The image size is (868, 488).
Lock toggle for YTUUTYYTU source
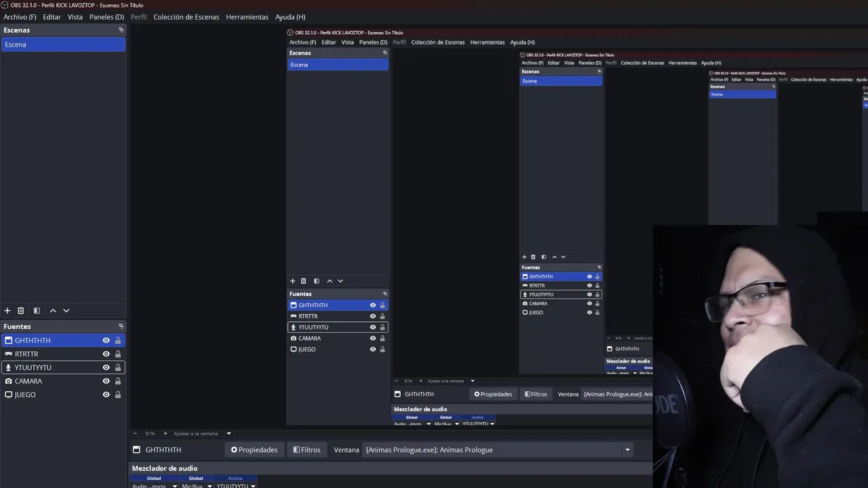coord(118,367)
